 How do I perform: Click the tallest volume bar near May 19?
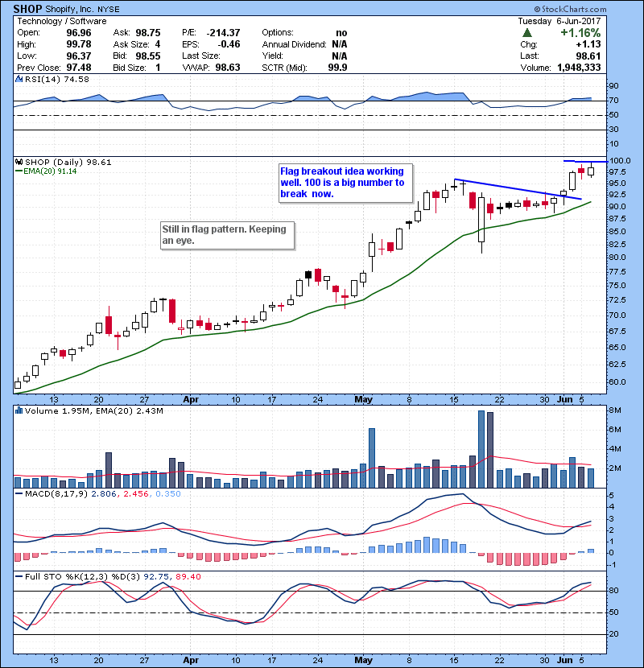pos(481,449)
